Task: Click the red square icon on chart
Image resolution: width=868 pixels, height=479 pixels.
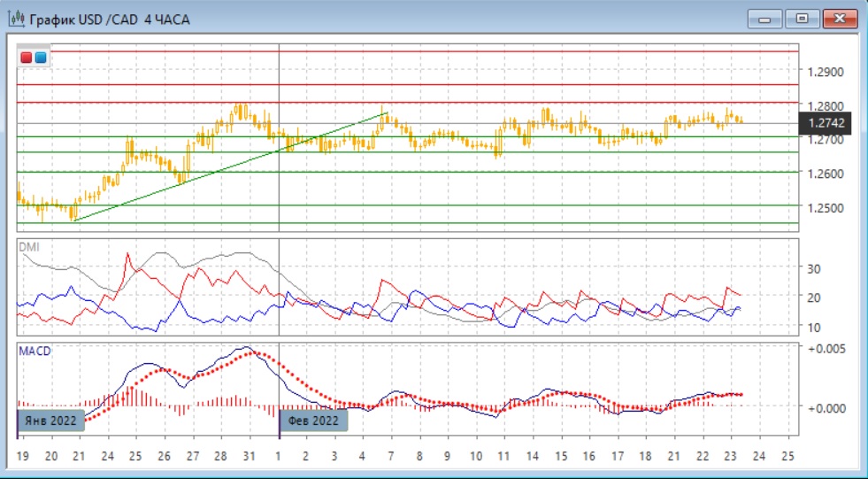Action: pos(27,58)
